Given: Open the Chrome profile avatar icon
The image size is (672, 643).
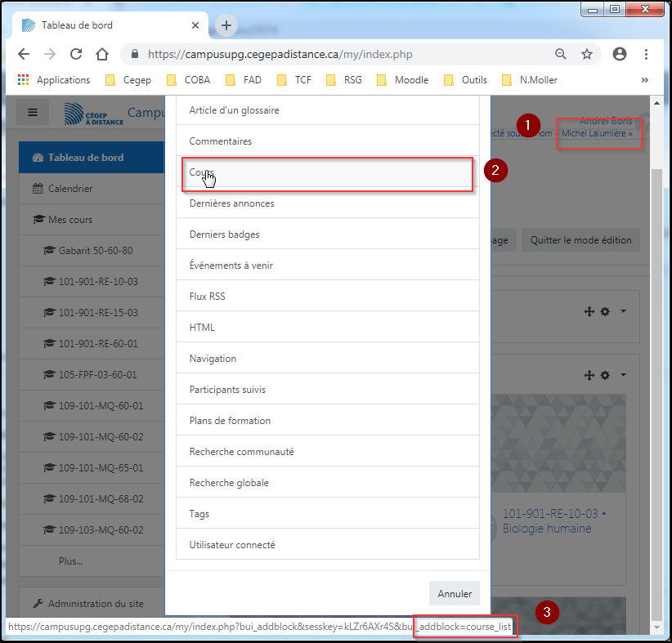Looking at the screenshot, I should coord(620,55).
